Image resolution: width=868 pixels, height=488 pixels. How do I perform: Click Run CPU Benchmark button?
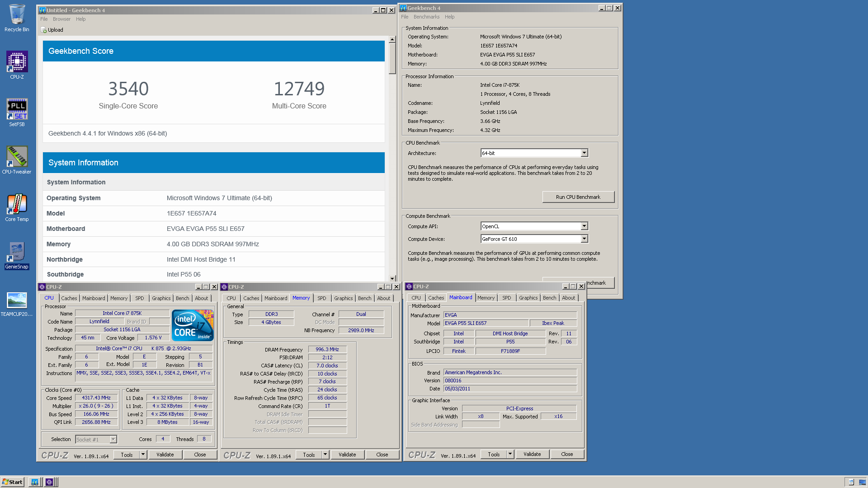tap(578, 197)
